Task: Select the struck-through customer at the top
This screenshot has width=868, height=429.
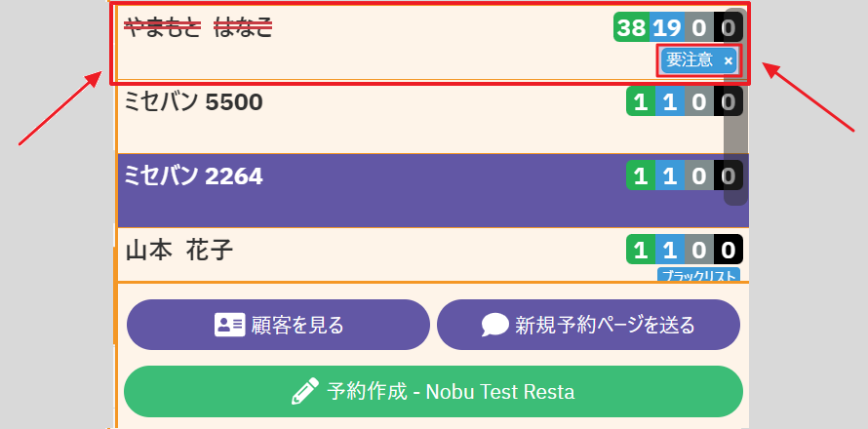Action: tap(198, 28)
